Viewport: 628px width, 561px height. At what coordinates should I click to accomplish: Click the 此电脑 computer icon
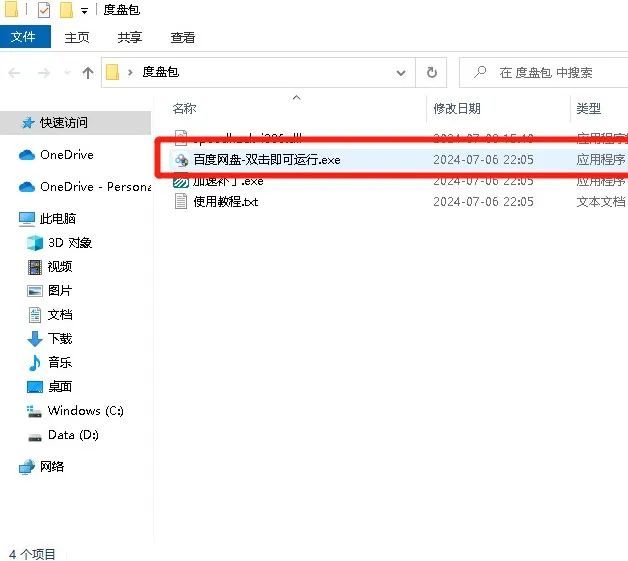tap(27, 219)
